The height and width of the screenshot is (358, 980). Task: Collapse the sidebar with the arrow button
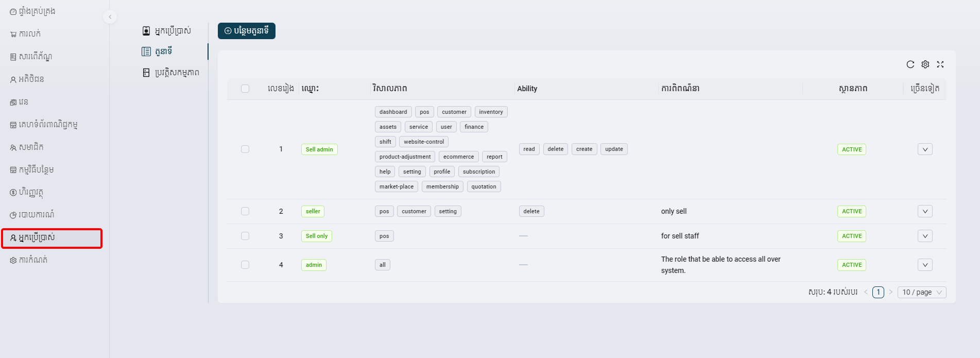click(x=110, y=17)
